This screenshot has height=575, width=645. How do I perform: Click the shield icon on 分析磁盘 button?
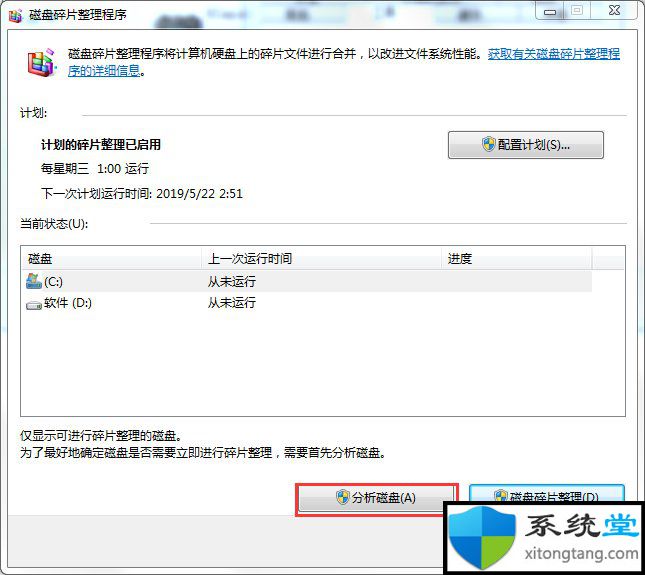[342, 497]
